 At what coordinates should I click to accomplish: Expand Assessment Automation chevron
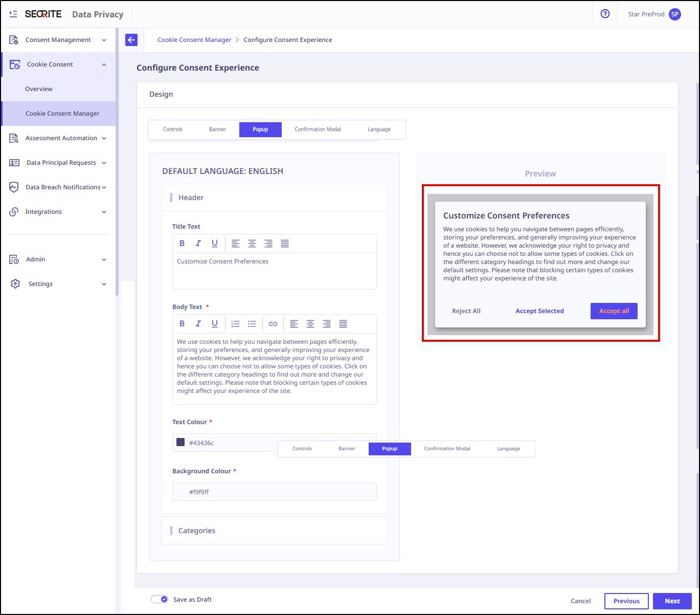[104, 138]
